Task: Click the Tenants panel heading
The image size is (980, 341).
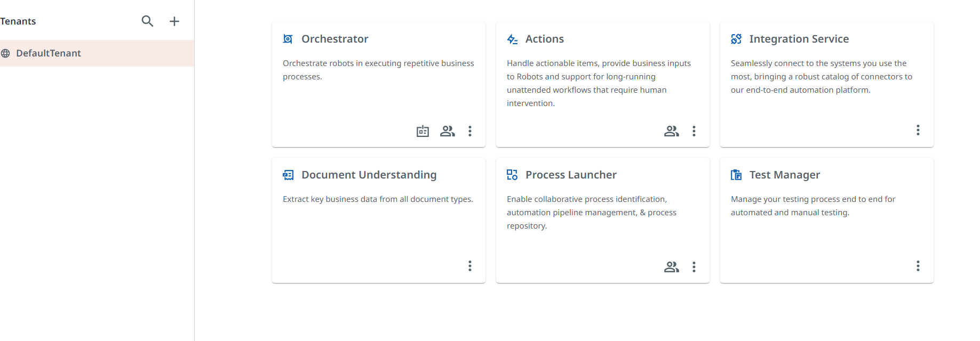Action: click(18, 21)
